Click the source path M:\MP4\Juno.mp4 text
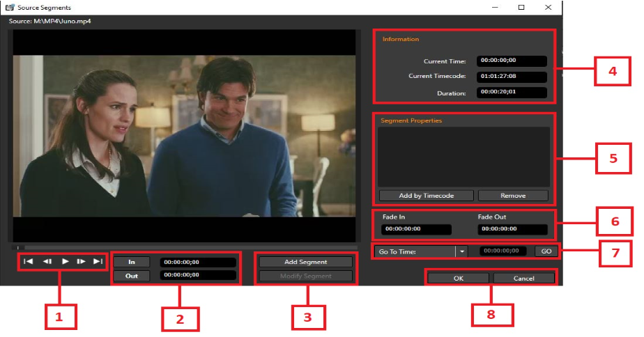This screenshot has width=644, height=337. tap(62, 21)
